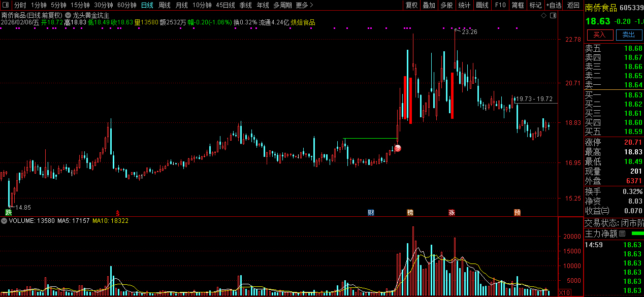Image resolution: width=644 pixels, height=297 pixels.
Task: Expand VOLUME indicator dropdown arrow
Action: tap(4, 221)
